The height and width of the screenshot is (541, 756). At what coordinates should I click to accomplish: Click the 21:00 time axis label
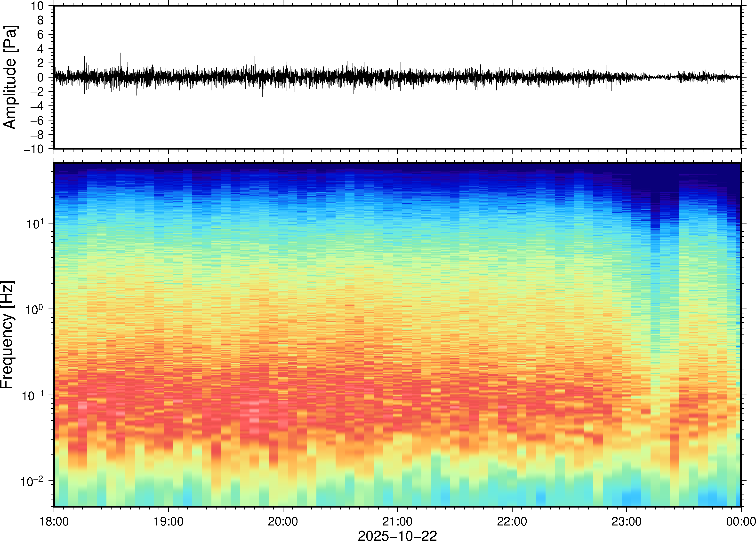(397, 521)
